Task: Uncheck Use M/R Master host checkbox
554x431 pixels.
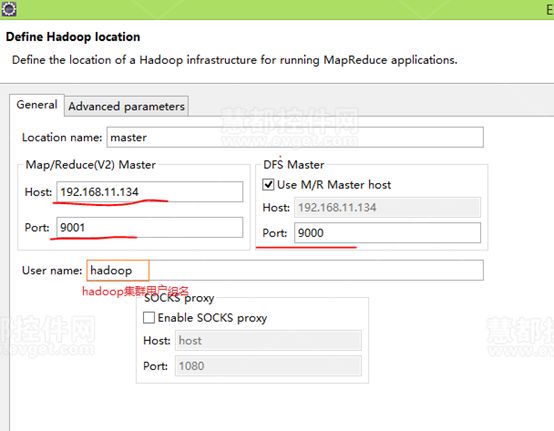Action: coord(268,184)
